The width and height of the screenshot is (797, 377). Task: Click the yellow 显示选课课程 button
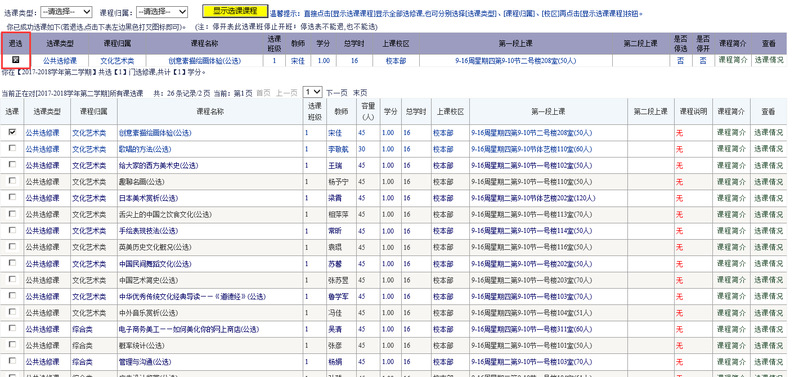pyautogui.click(x=235, y=11)
